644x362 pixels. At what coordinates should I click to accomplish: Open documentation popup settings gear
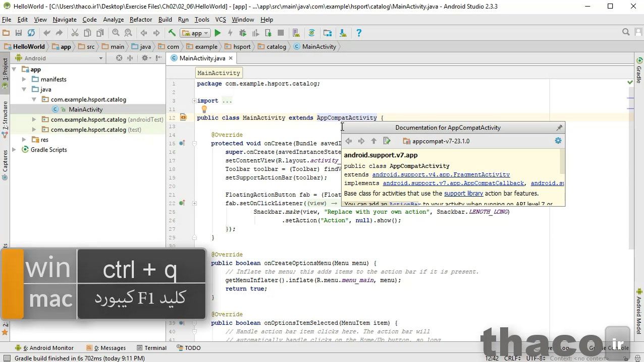(558, 141)
